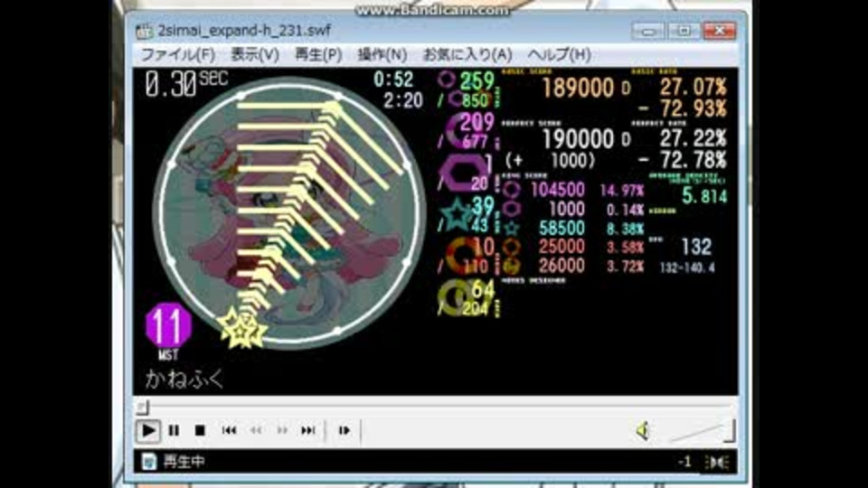Click the purple tap note ring icon beside 259

pyautogui.click(x=446, y=80)
